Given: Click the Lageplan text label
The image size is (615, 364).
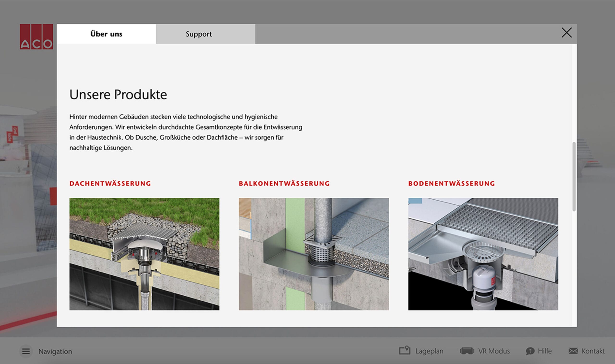Looking at the screenshot, I should click(429, 351).
